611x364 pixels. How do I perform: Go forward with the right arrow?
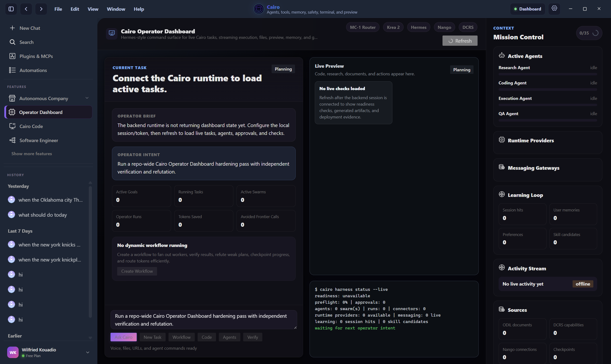pyautogui.click(x=41, y=9)
